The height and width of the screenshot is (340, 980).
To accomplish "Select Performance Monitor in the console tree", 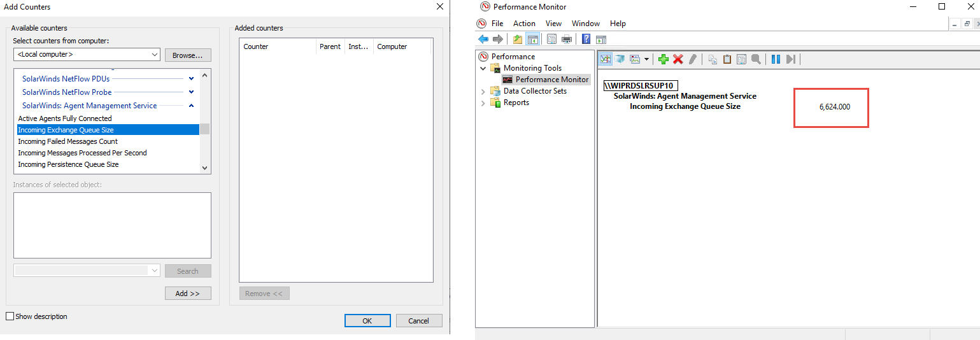I will tap(551, 80).
